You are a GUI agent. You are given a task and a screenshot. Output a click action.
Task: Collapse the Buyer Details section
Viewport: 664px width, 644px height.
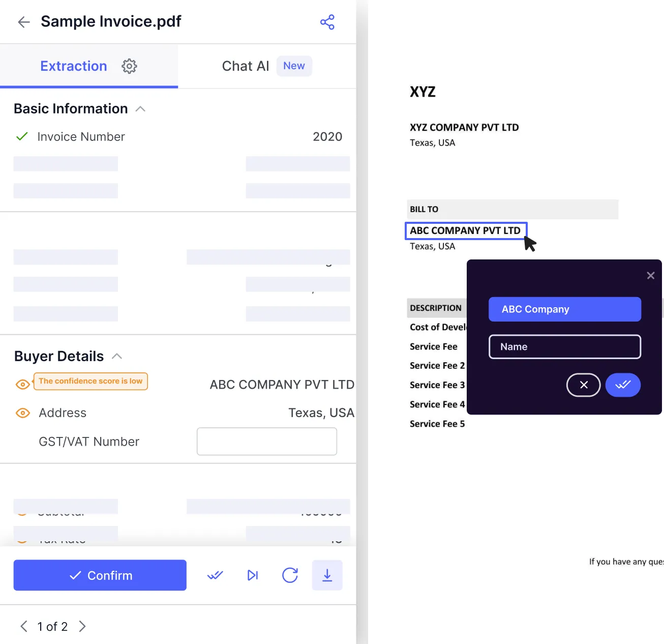[117, 356]
